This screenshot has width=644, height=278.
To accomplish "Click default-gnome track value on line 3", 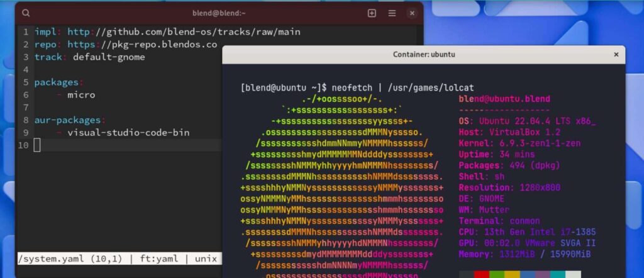I will 109,57.
